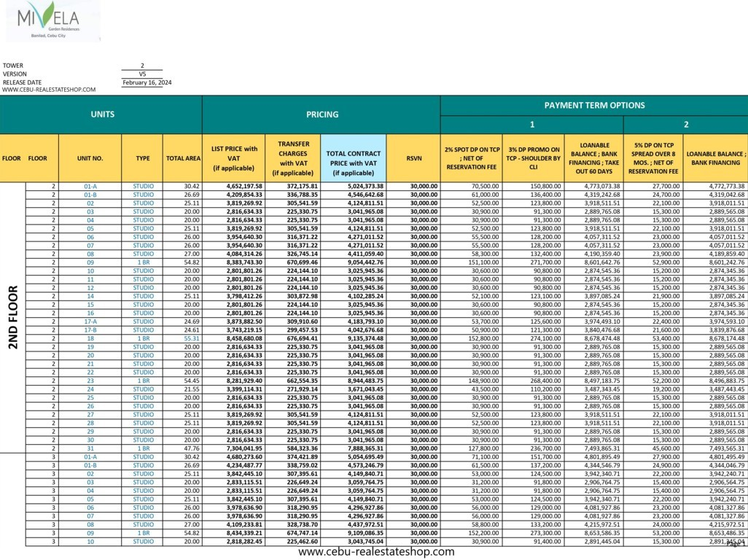The image size is (748, 560).
Task: Click unit number 17-A
Action: [90, 322]
